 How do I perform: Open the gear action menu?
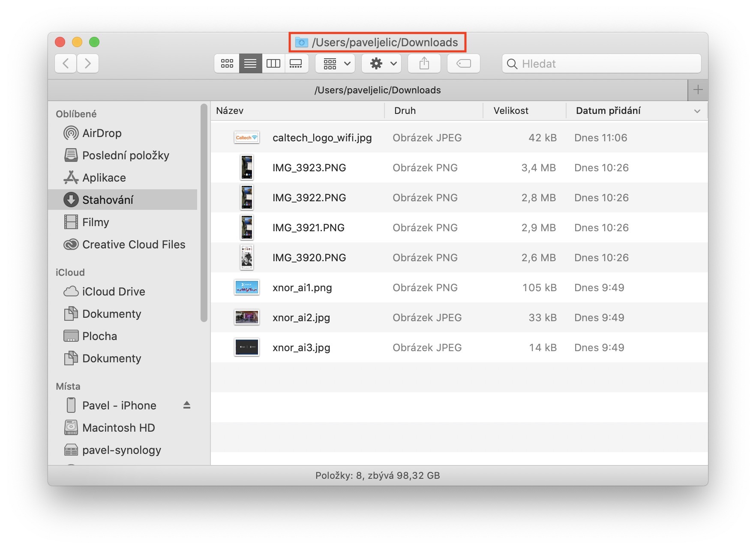point(381,64)
